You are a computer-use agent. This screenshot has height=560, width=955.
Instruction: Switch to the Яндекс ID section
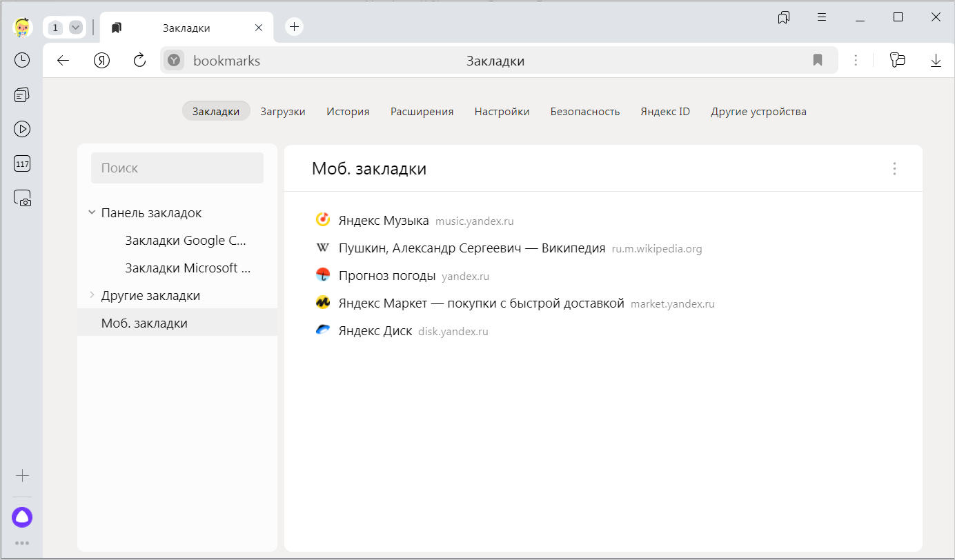[x=665, y=111]
